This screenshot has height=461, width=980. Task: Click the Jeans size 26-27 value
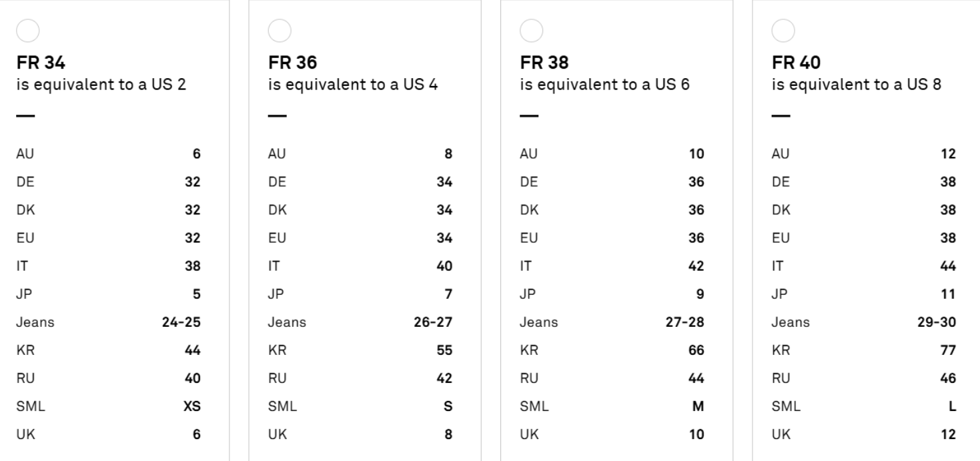(433, 322)
